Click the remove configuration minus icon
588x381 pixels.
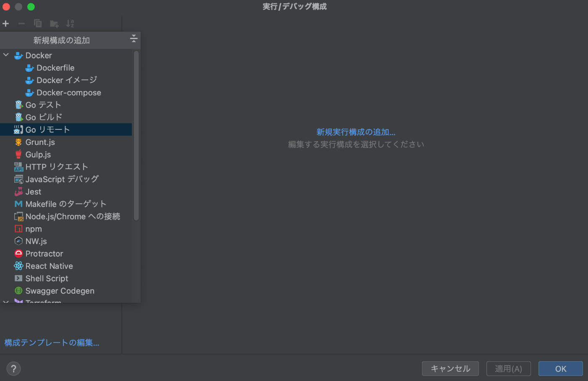(x=21, y=24)
